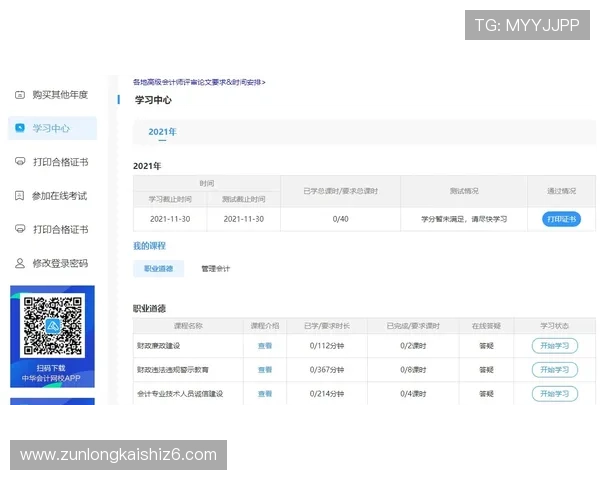Click the 学分暂未满足，请尽快学习 status text
The height and width of the screenshot is (480, 600).
click(464, 219)
